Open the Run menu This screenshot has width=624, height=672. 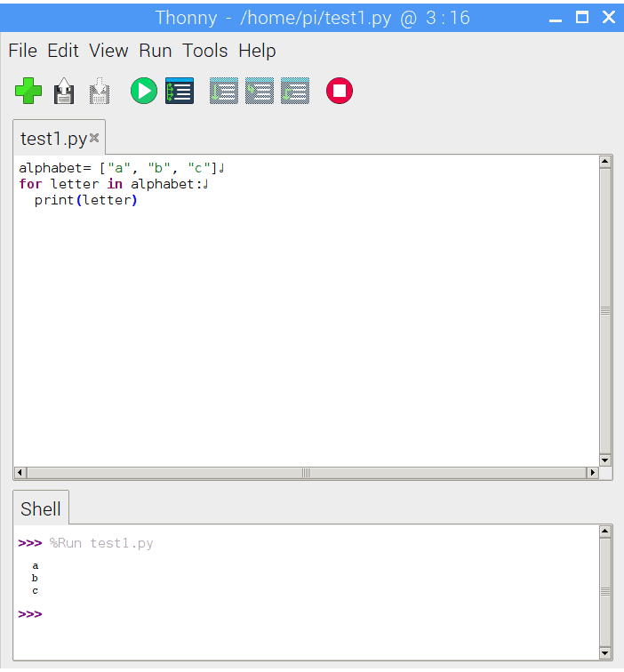[156, 51]
